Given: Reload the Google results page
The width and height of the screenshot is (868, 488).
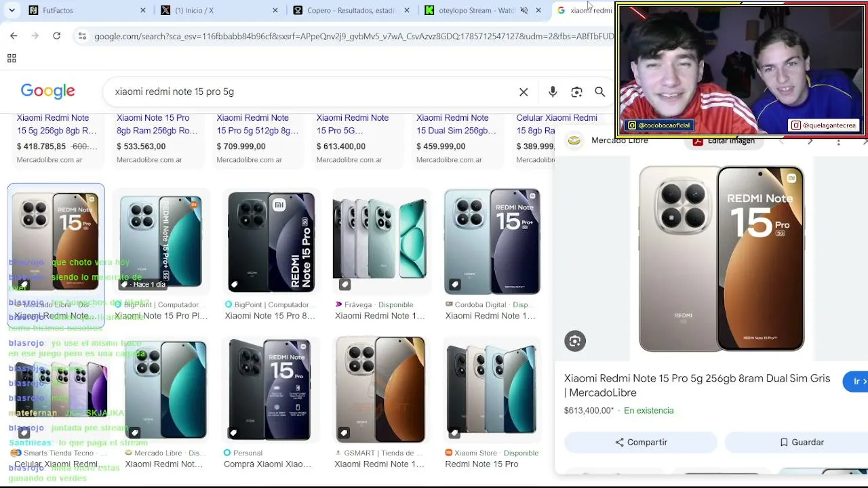Looking at the screenshot, I should 57,36.
